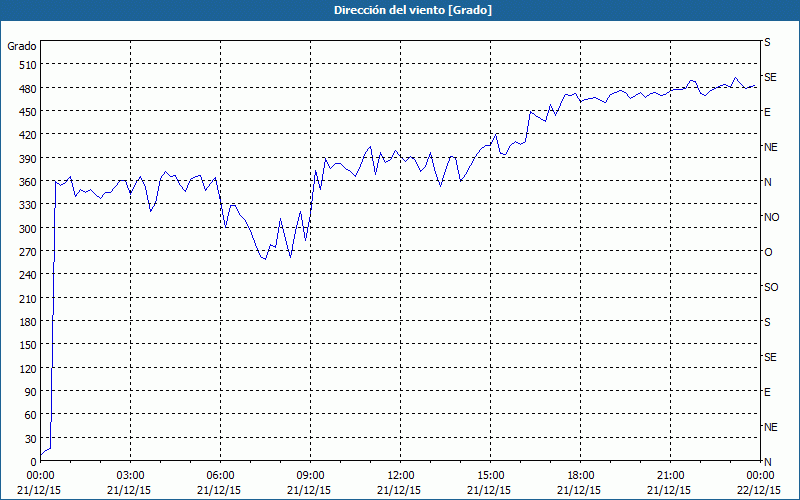Select the 150 y-axis value
This screenshot has width=800, height=500.
coord(29,345)
